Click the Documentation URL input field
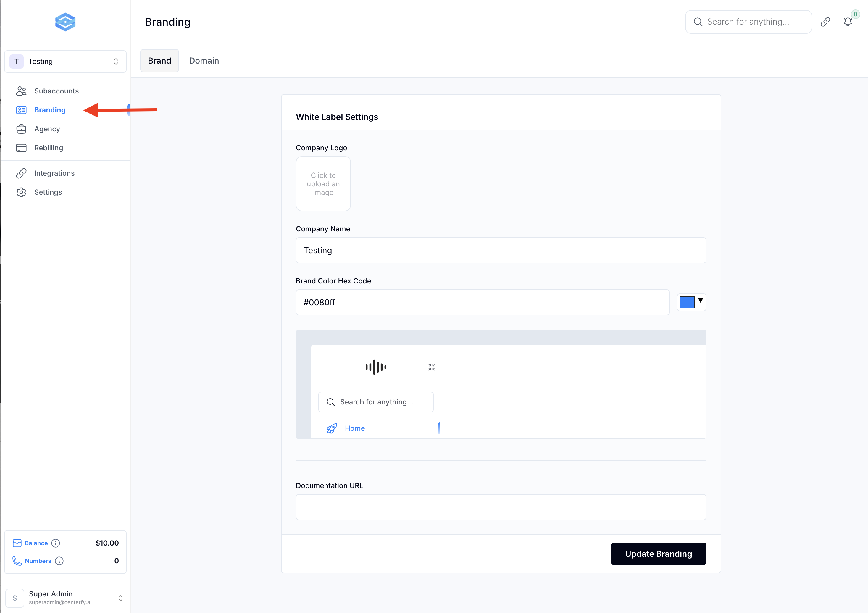Viewport: 868px width, 613px height. pyautogui.click(x=501, y=507)
